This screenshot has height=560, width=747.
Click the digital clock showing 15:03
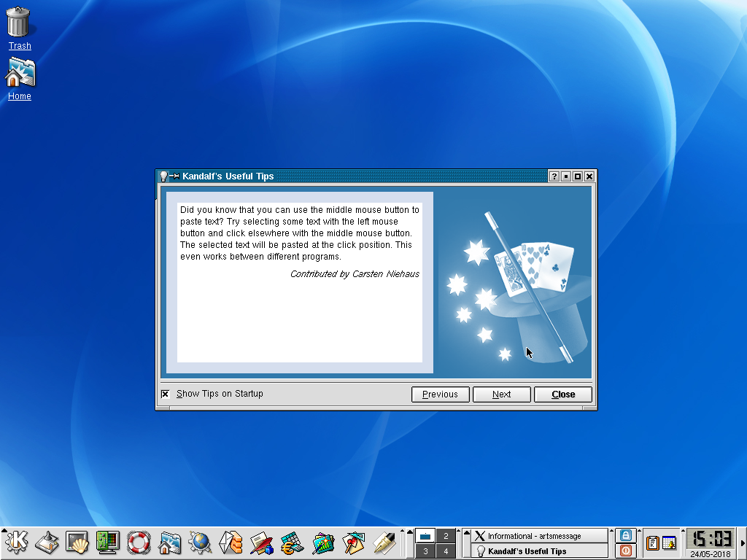[711, 539]
